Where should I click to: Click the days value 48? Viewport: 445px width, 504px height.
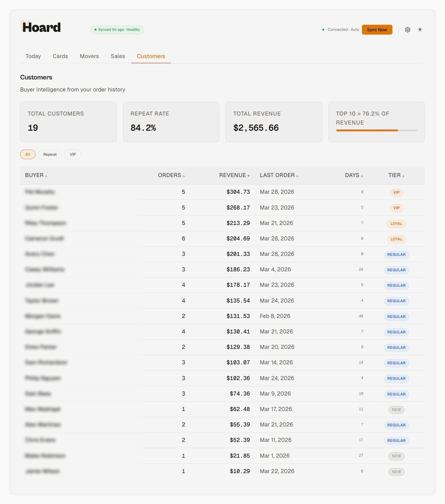[361, 316]
